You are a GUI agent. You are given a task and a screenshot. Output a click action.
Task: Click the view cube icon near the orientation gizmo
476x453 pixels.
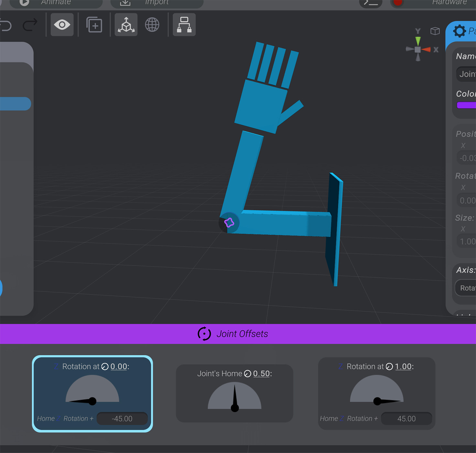[x=435, y=31]
